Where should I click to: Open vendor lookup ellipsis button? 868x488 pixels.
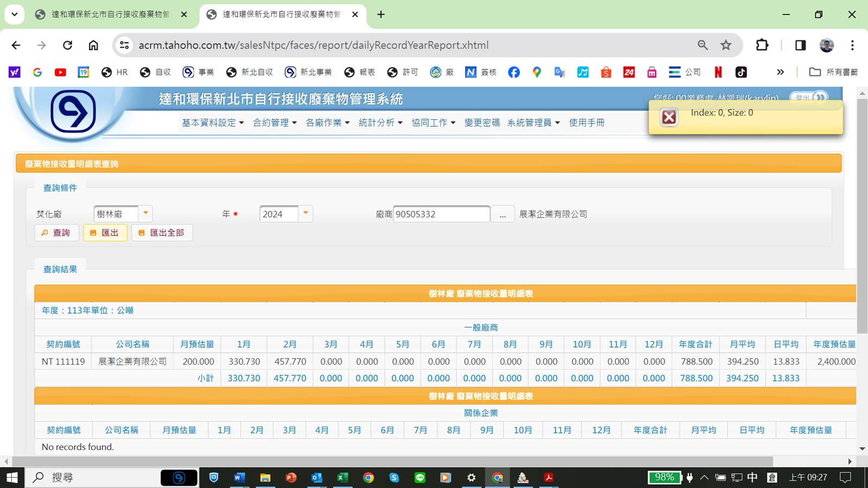(503, 214)
